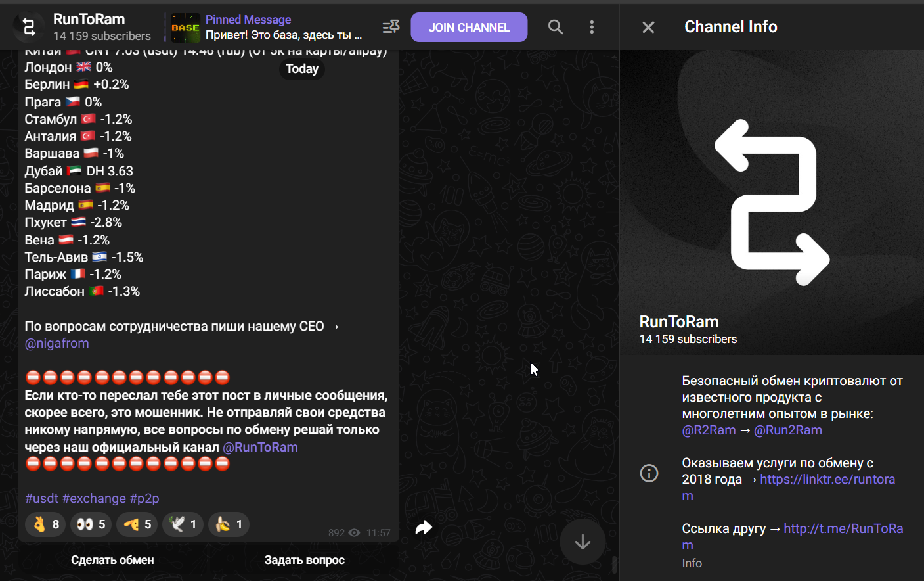Open the BASE pinned message thumbnail
924x581 pixels.
186,28
